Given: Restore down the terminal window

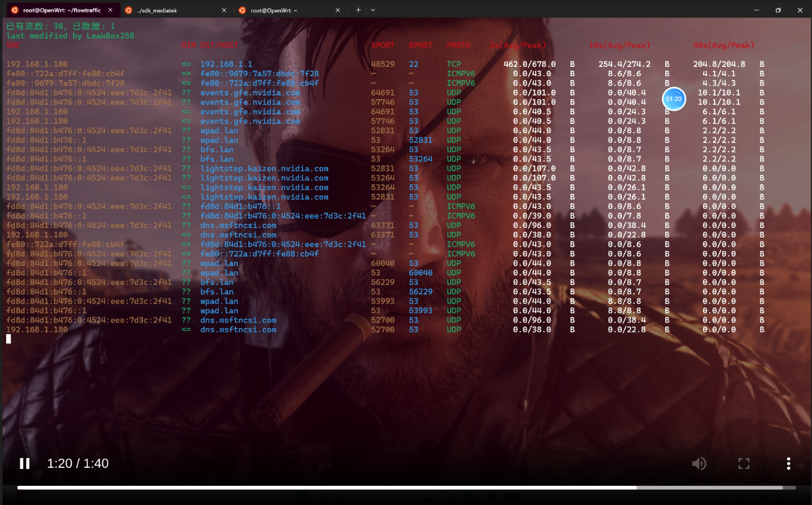Looking at the screenshot, I should point(778,11).
